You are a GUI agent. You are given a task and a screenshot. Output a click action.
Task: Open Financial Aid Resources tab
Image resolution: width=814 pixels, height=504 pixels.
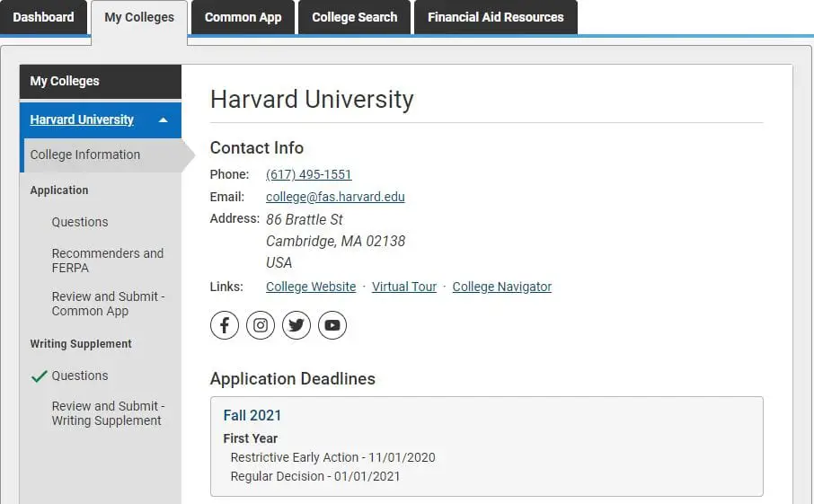tap(495, 17)
